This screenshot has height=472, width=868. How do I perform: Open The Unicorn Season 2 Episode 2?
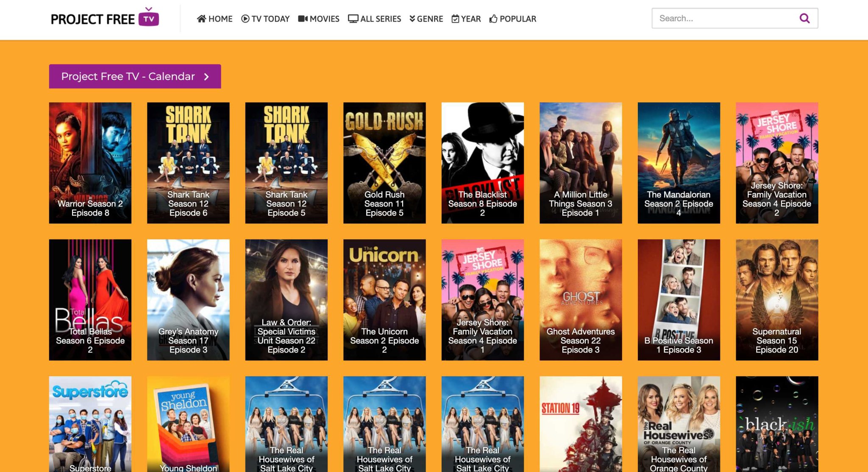pyautogui.click(x=384, y=300)
